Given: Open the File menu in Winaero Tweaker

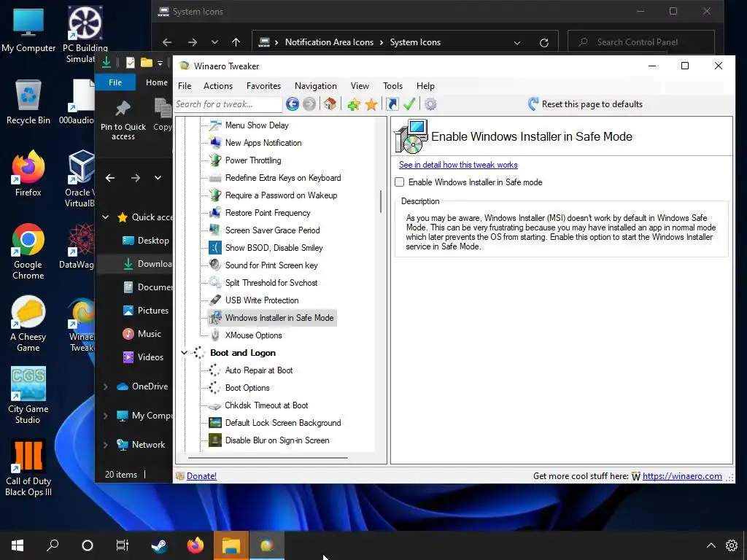Looking at the screenshot, I should (x=185, y=86).
